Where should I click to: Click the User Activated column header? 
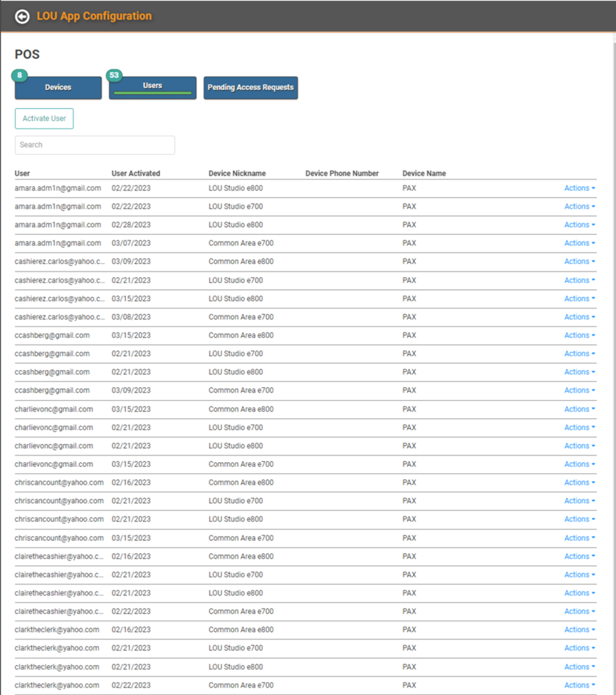tap(135, 173)
